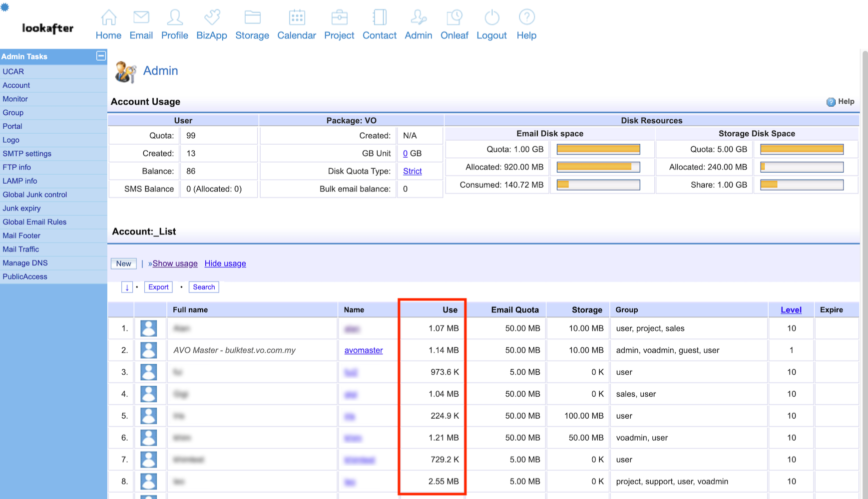868x499 pixels.
Task: Show usage in account list
Action: pos(175,263)
